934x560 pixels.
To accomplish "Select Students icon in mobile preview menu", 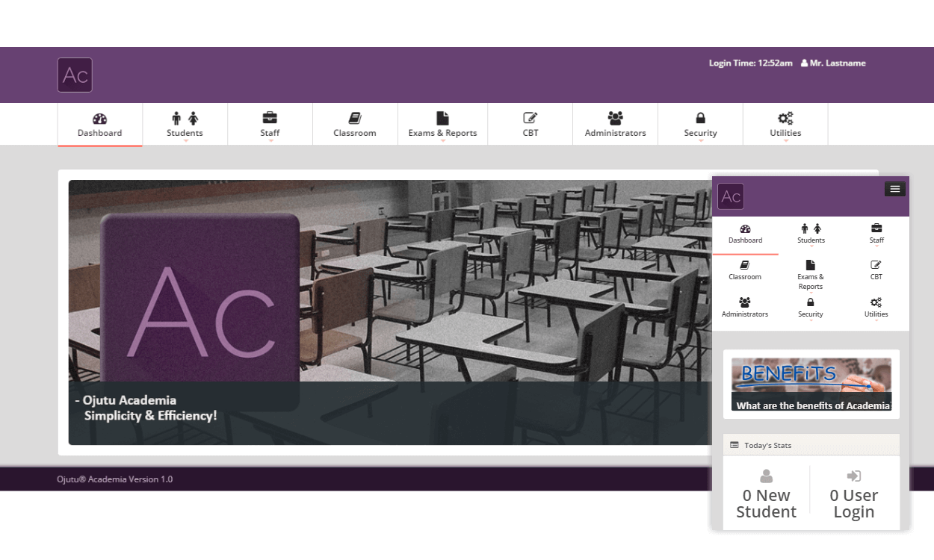I will [x=811, y=228].
